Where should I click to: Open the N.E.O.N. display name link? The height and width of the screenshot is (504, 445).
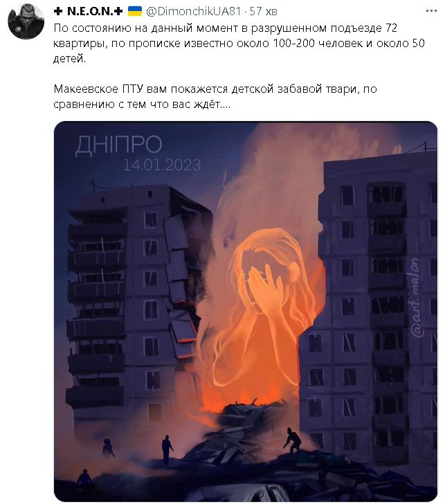click(89, 12)
